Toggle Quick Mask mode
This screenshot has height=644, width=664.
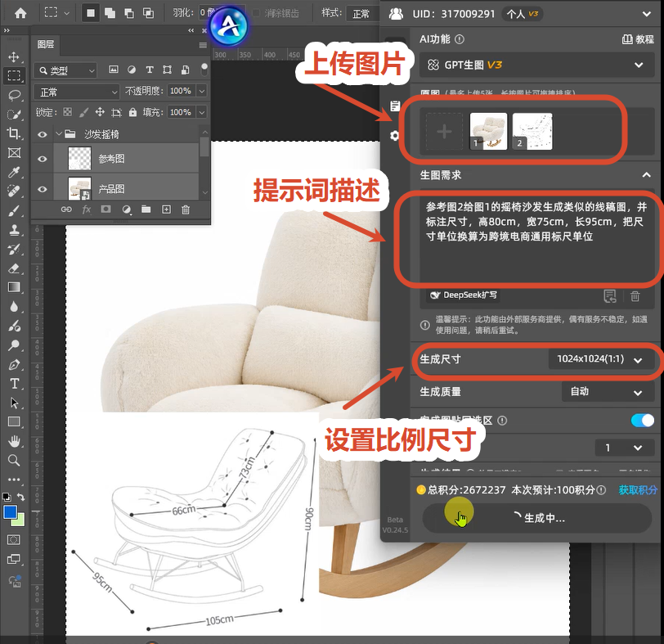coord(14,540)
